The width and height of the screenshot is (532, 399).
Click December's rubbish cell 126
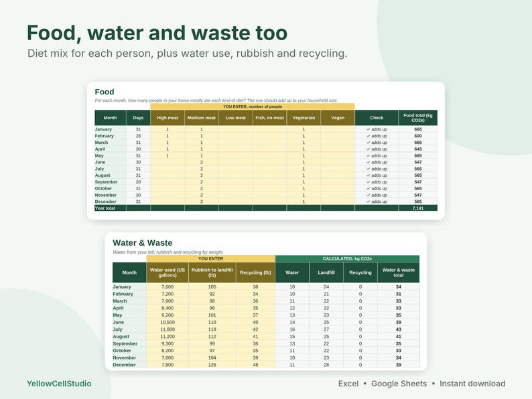[x=212, y=365]
